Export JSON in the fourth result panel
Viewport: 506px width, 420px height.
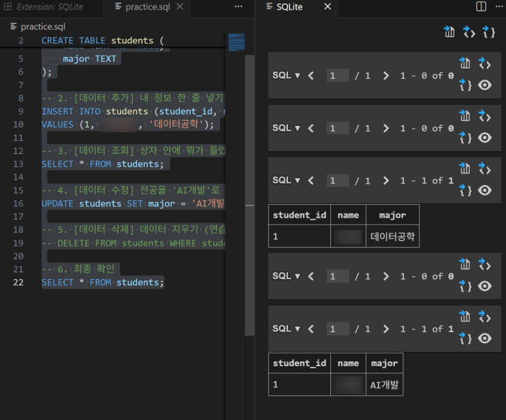(464, 286)
